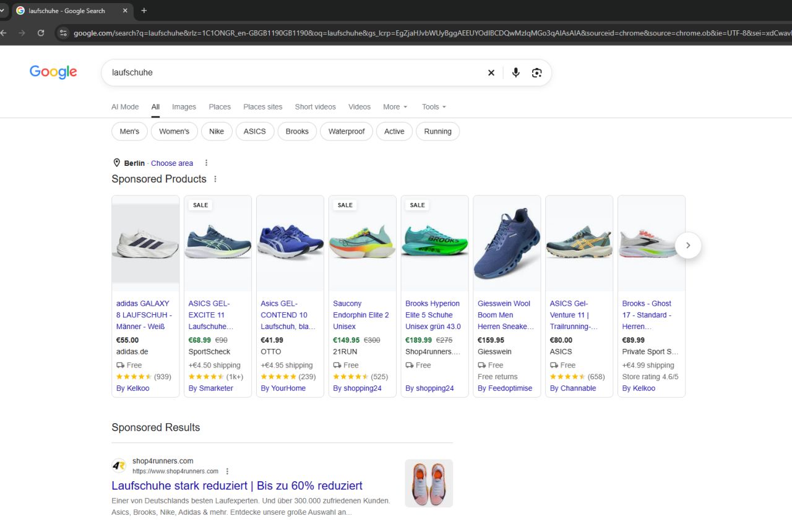
Task: Open the tab search dropdown arrow
Action: point(2,11)
